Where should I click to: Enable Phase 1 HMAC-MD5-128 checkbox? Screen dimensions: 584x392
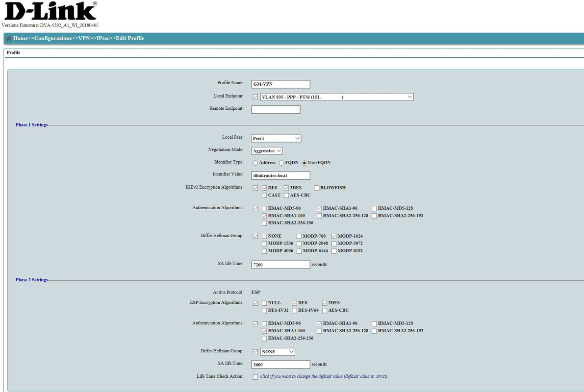pyautogui.click(x=374, y=208)
